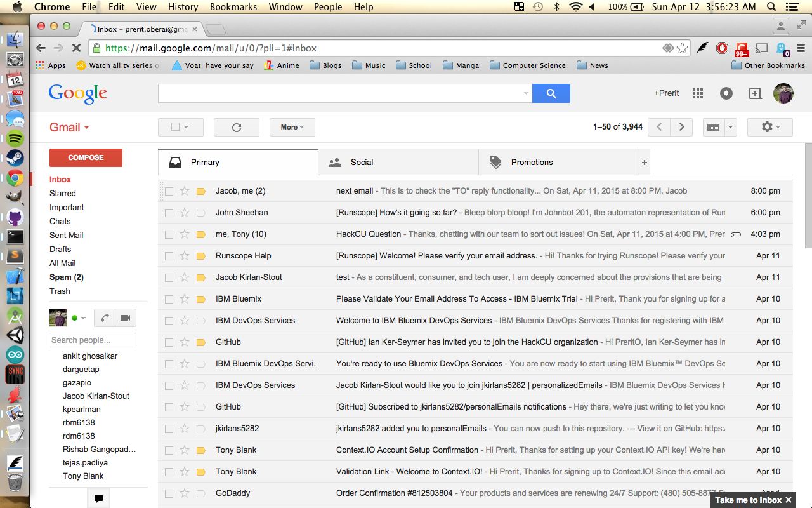The width and height of the screenshot is (812, 508).
Task: Open the settings gear dropdown
Action: (x=770, y=127)
